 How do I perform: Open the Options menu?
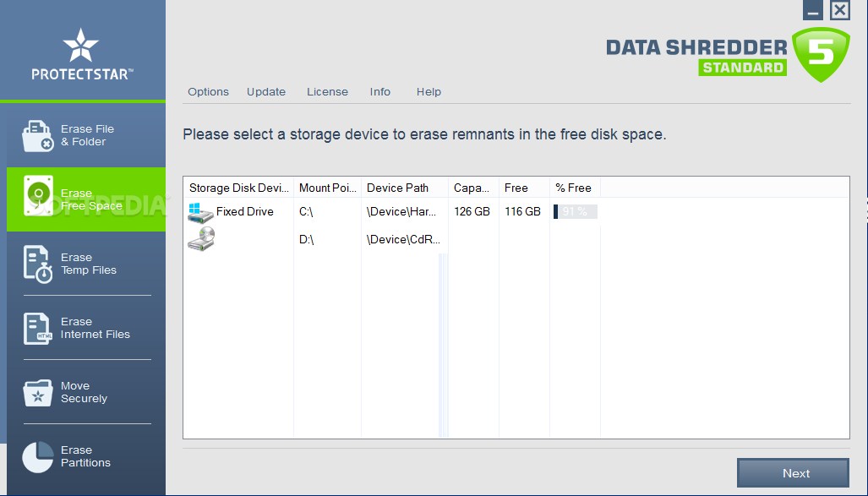pyautogui.click(x=208, y=92)
